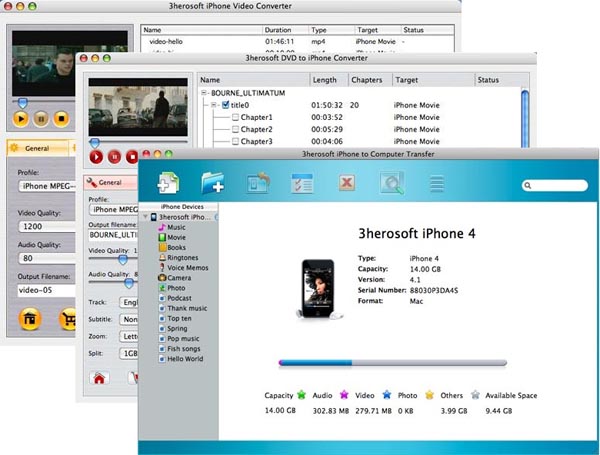Click Video Converter preview seek handle
The height and width of the screenshot is (455, 600).
click(x=23, y=103)
